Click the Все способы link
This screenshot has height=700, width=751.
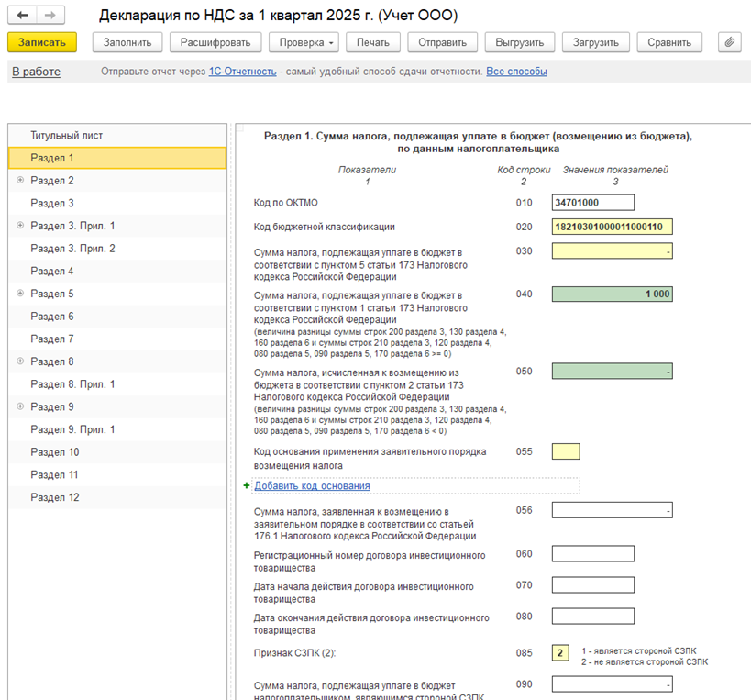[516, 72]
